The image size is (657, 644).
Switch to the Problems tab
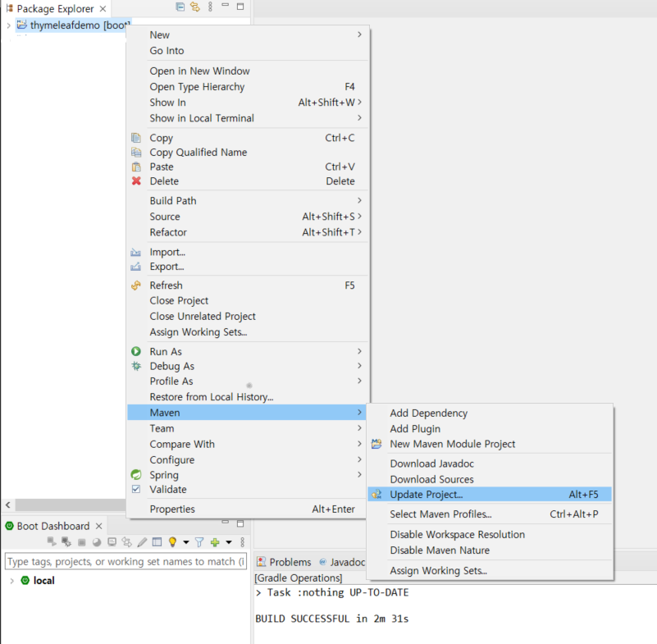coord(285,562)
